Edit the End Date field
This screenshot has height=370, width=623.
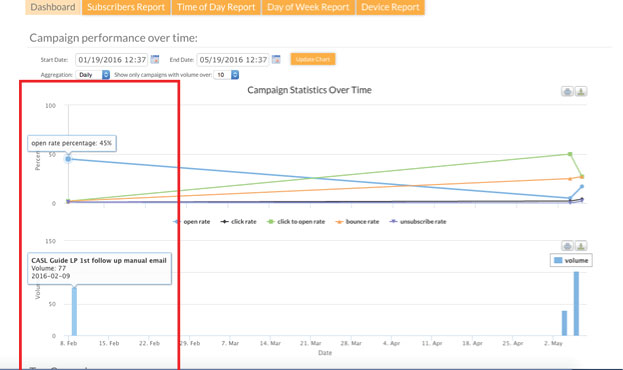(x=233, y=60)
